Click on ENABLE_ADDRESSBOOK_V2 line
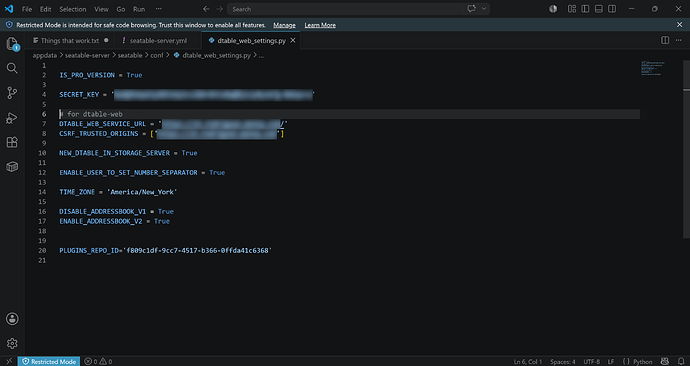This screenshot has width=690, height=366. pyautogui.click(x=114, y=221)
